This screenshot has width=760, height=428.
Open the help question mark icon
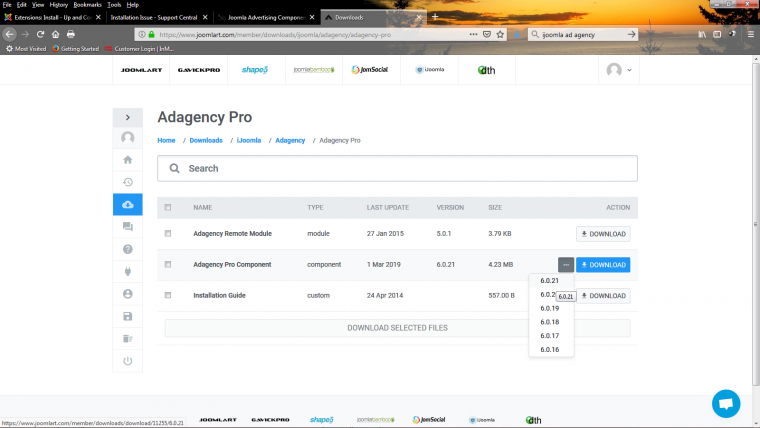tap(127, 249)
